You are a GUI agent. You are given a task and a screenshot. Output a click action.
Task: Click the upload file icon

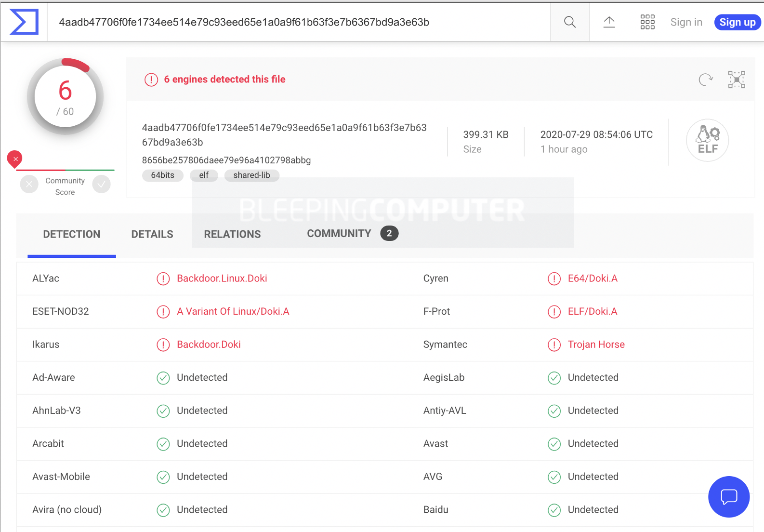click(x=609, y=22)
